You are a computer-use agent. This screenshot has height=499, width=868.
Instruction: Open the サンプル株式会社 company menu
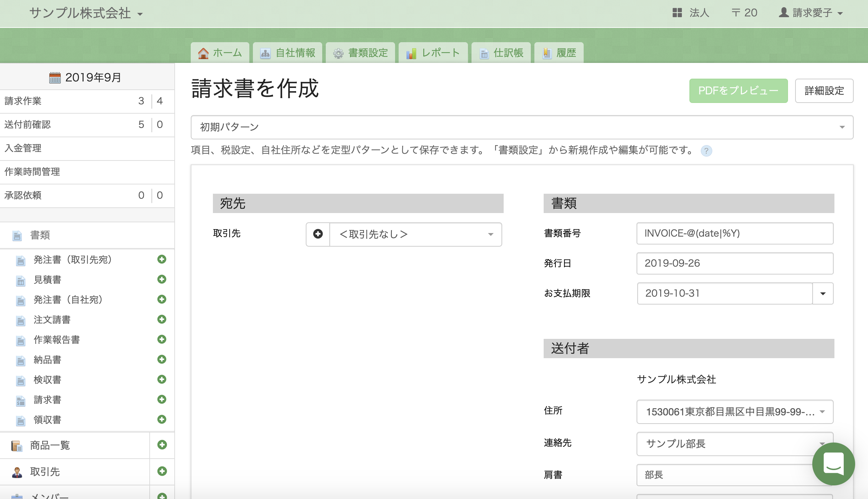tap(86, 14)
